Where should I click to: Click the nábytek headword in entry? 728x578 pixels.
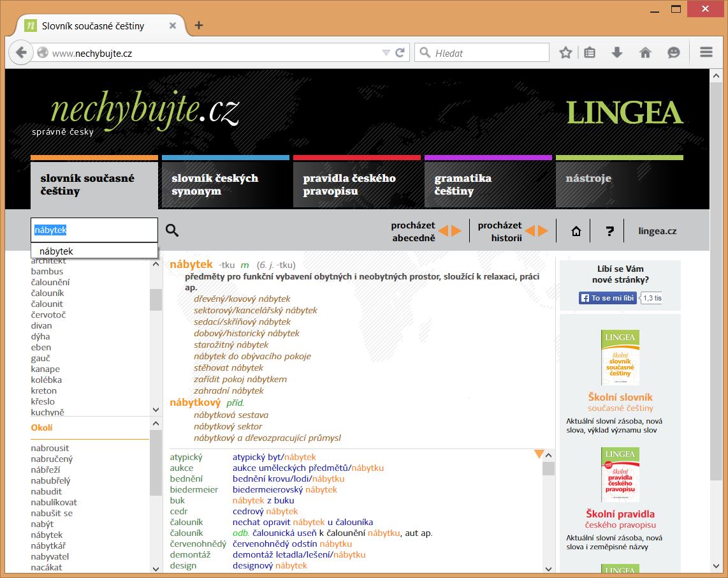(191, 264)
